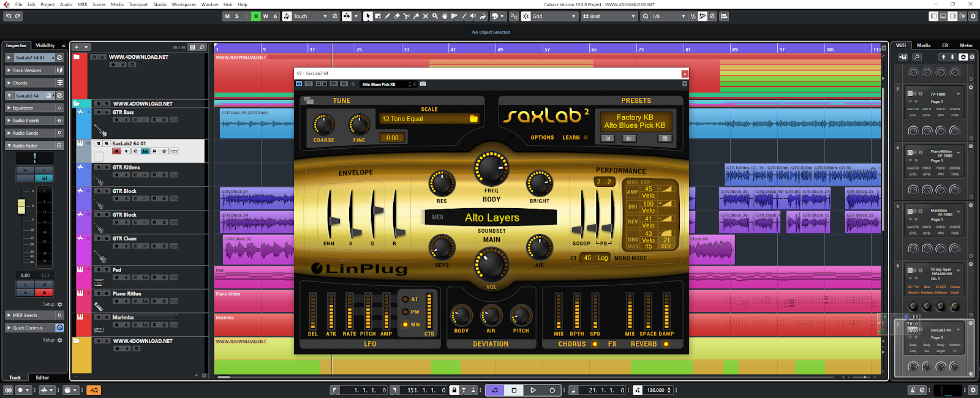The width and height of the screenshot is (980, 398).
Task: Toggle transport Cycle loop button
Action: pos(495,390)
